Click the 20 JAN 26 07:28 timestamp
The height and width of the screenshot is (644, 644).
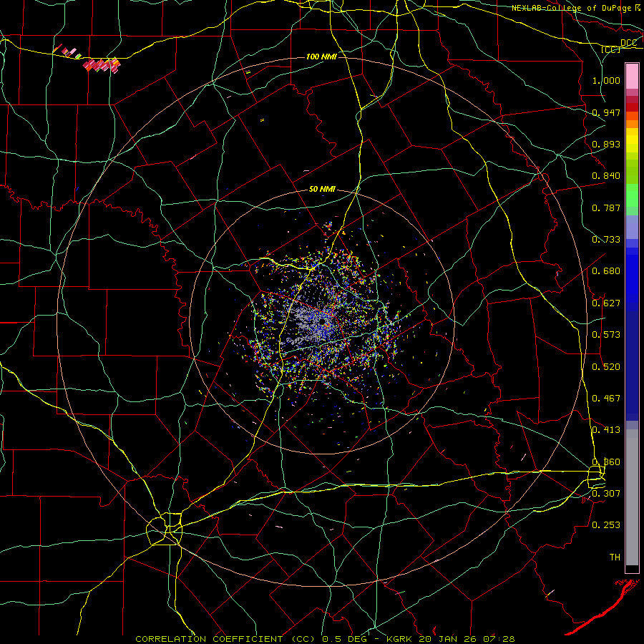[x=467, y=639]
